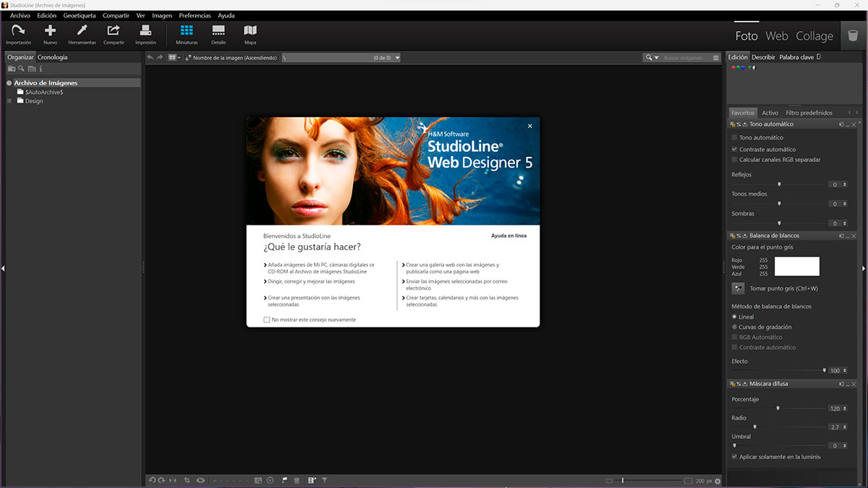Open the view mode dropdown arrow
868x488 pixels.
(x=179, y=58)
